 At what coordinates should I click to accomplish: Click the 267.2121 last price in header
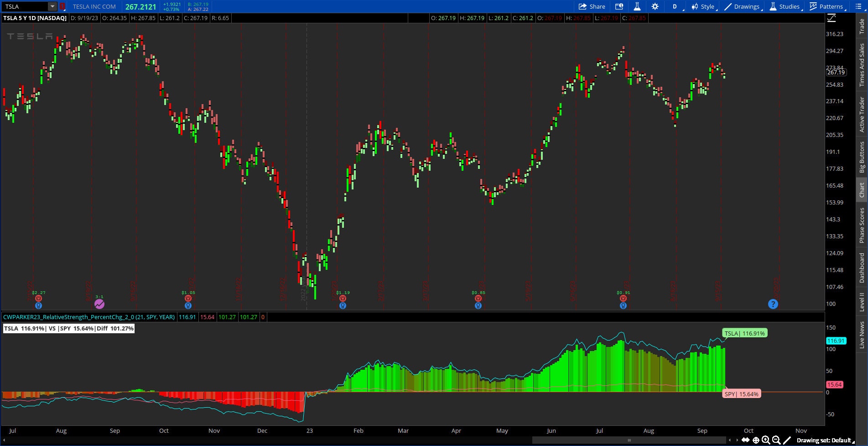[141, 7]
